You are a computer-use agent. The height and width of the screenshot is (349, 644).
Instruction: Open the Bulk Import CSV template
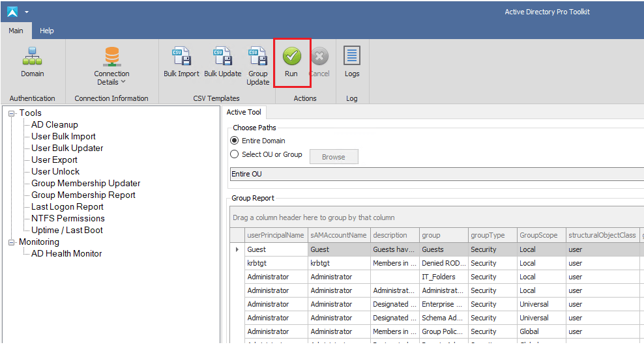181,56
